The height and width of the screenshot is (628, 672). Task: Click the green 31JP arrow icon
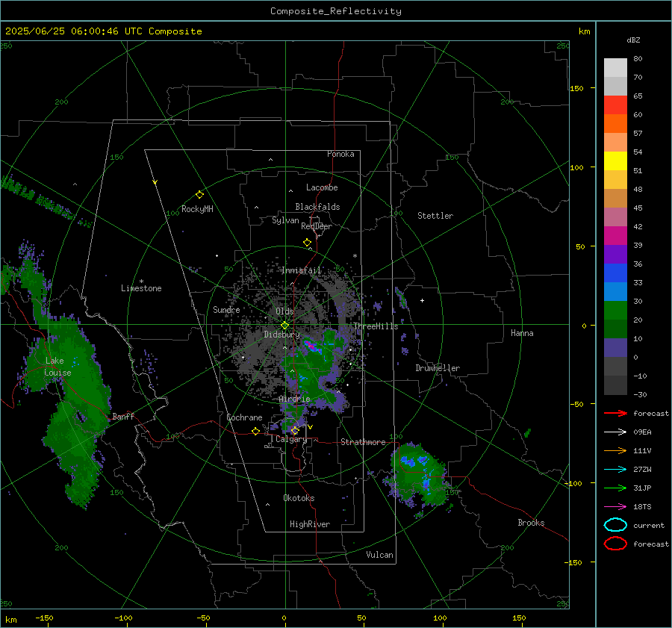tap(615, 488)
